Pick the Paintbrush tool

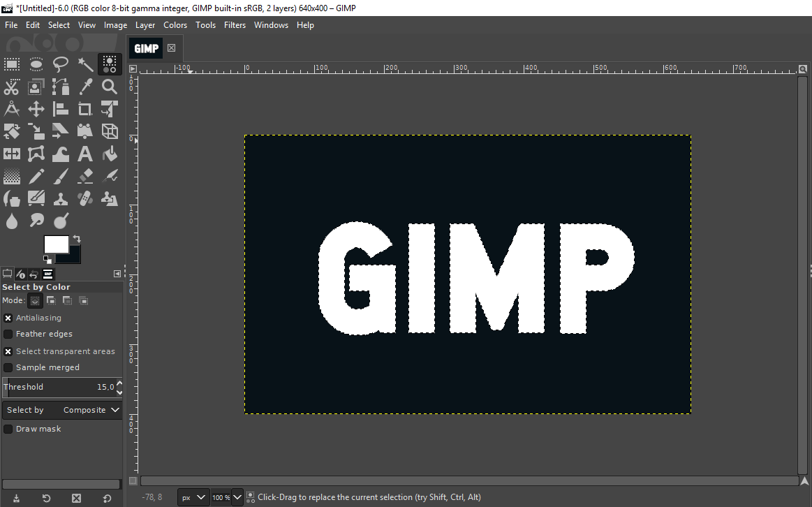pyautogui.click(x=61, y=176)
